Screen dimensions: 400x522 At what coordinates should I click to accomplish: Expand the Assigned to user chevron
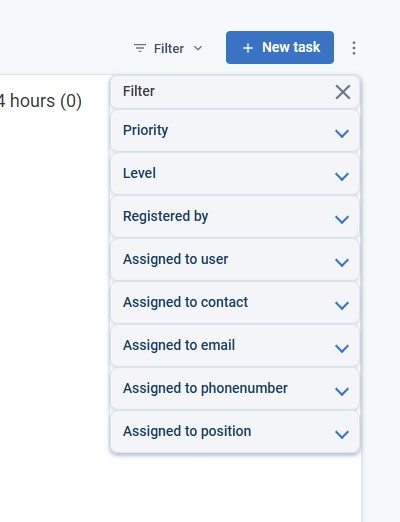click(342, 262)
